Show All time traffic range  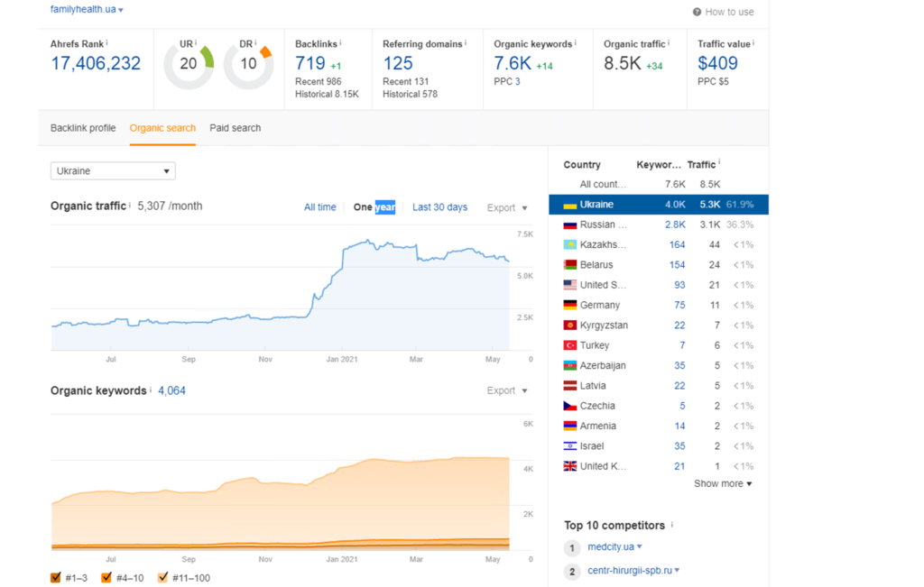320,207
